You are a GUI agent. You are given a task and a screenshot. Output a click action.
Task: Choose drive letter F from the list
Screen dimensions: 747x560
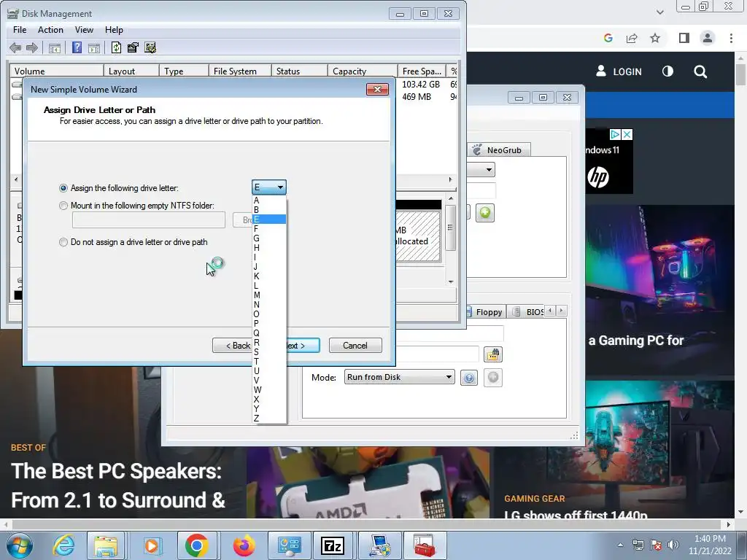(269, 228)
